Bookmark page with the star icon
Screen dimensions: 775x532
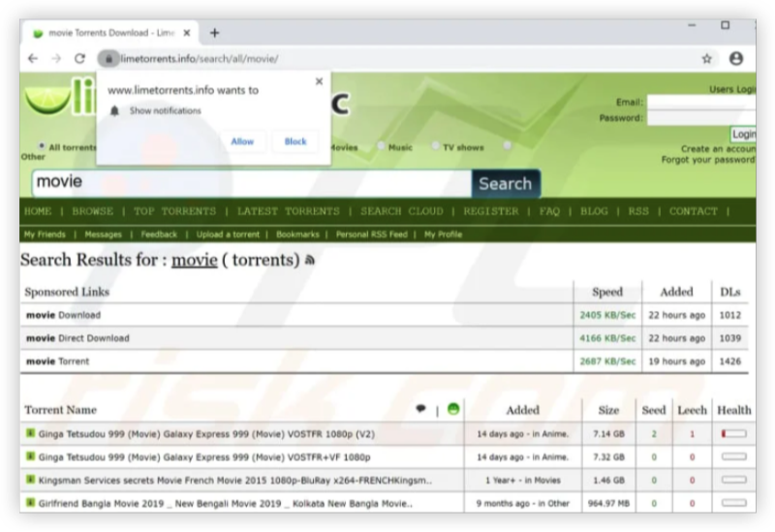[707, 59]
